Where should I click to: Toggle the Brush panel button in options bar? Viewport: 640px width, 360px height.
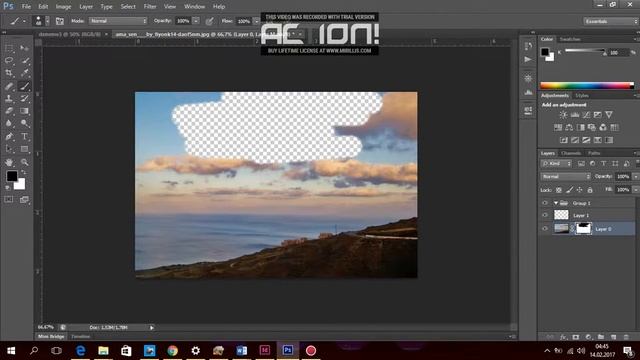pos(60,21)
